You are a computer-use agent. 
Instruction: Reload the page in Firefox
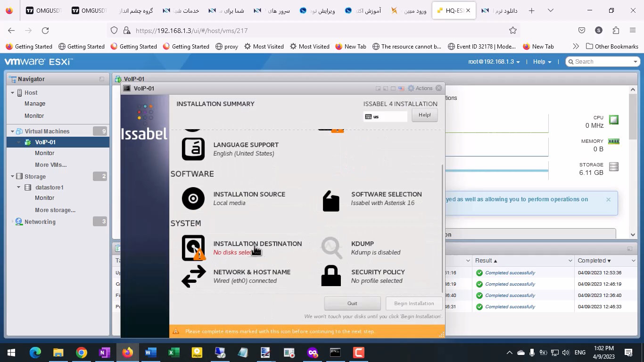click(x=45, y=30)
